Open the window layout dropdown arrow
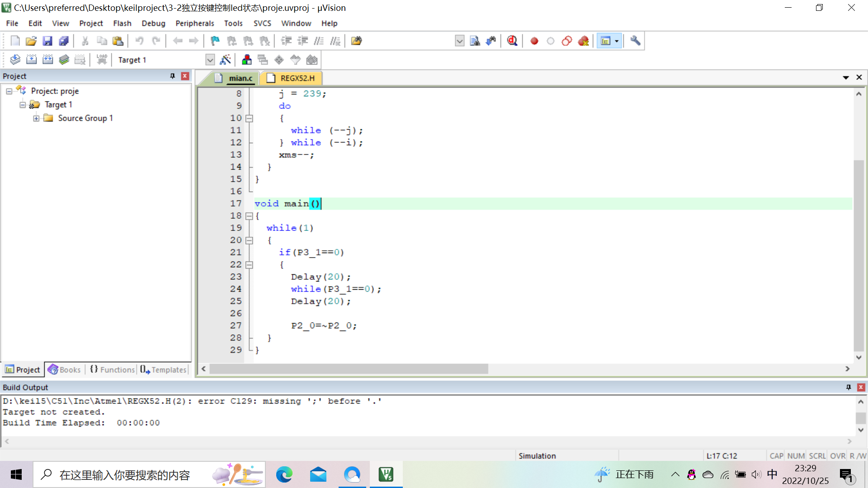Screen dimensions: 868x488 click(x=617, y=41)
